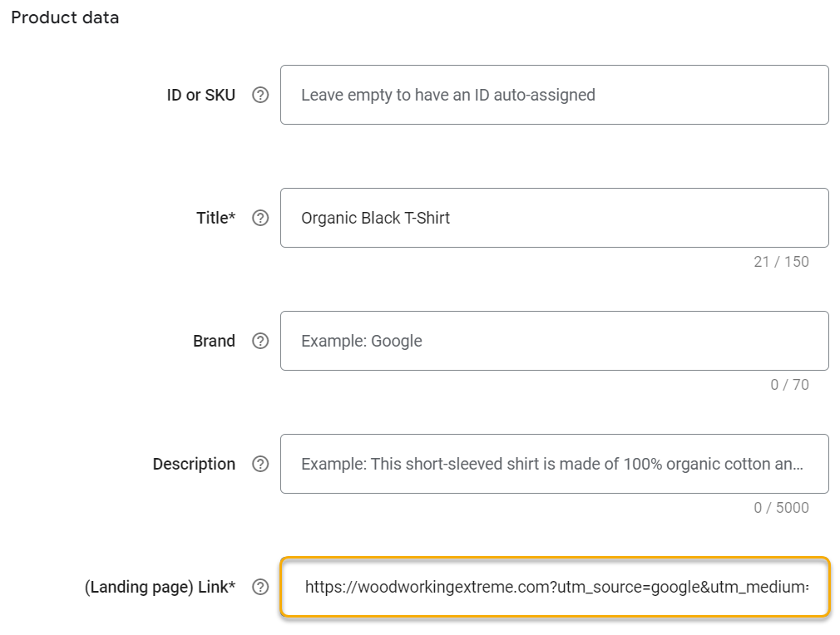
Task: Click into the Title field with Organic Black T-Shirt
Action: (554, 218)
